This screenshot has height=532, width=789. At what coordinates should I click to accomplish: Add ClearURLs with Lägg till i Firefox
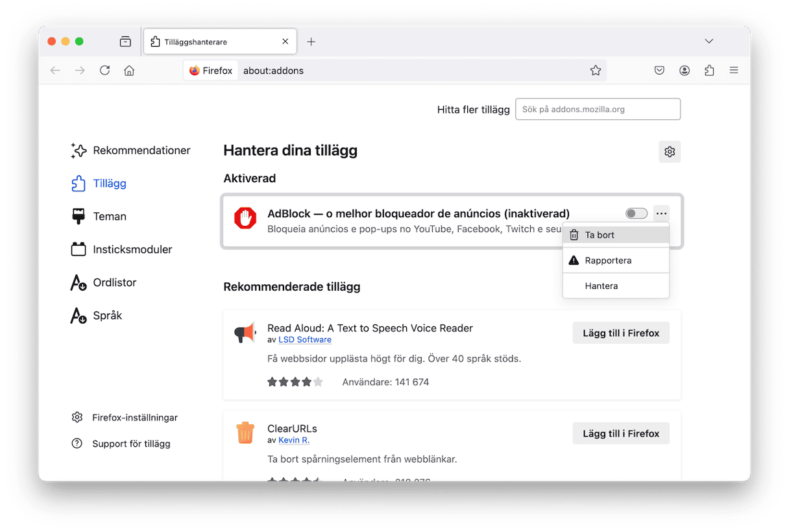[621, 433]
